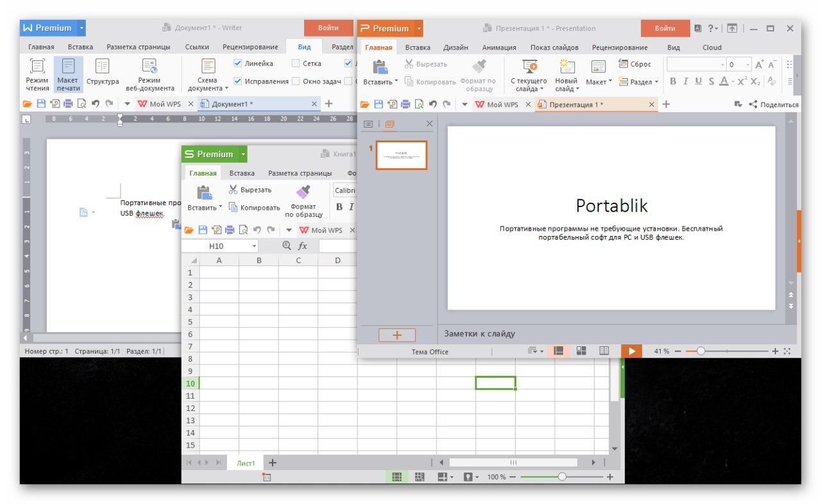Open Spreadsheets Premium menu arrow
821x504 pixels.
(242, 154)
